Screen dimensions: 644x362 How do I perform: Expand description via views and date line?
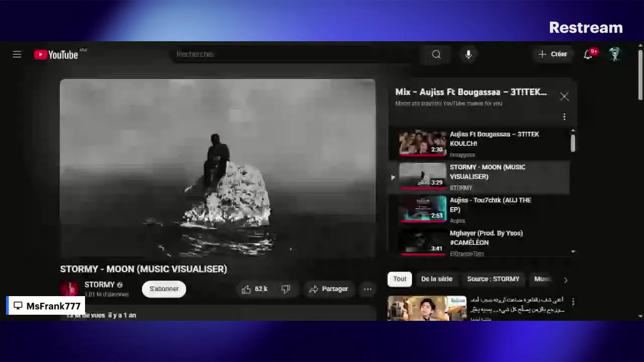tap(101, 315)
